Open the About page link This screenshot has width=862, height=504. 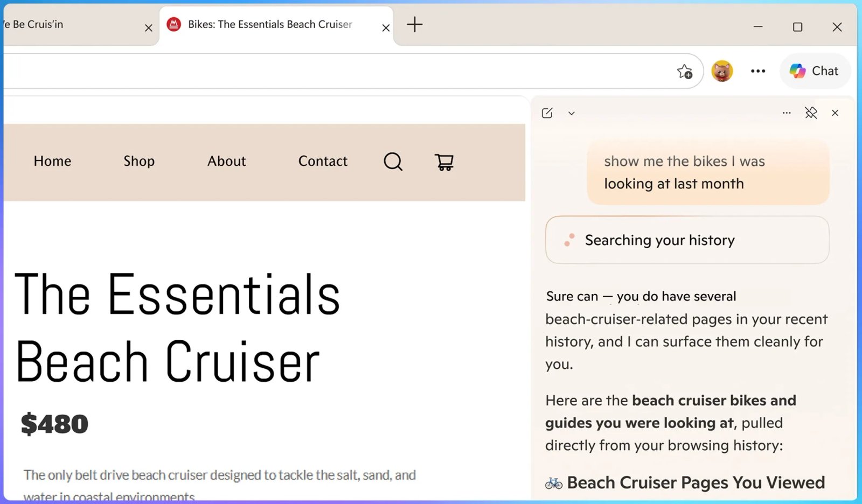227,161
